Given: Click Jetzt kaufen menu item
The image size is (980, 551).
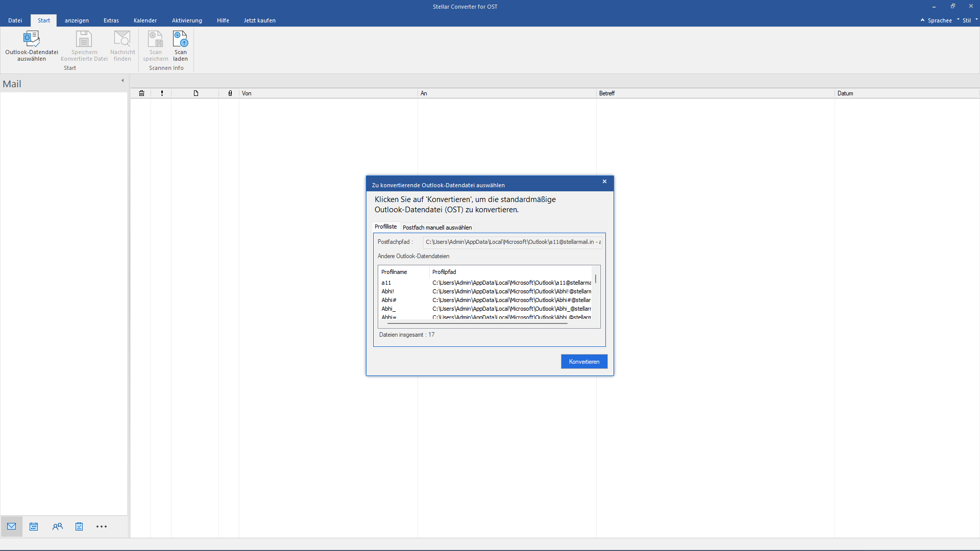Looking at the screenshot, I should (x=260, y=20).
